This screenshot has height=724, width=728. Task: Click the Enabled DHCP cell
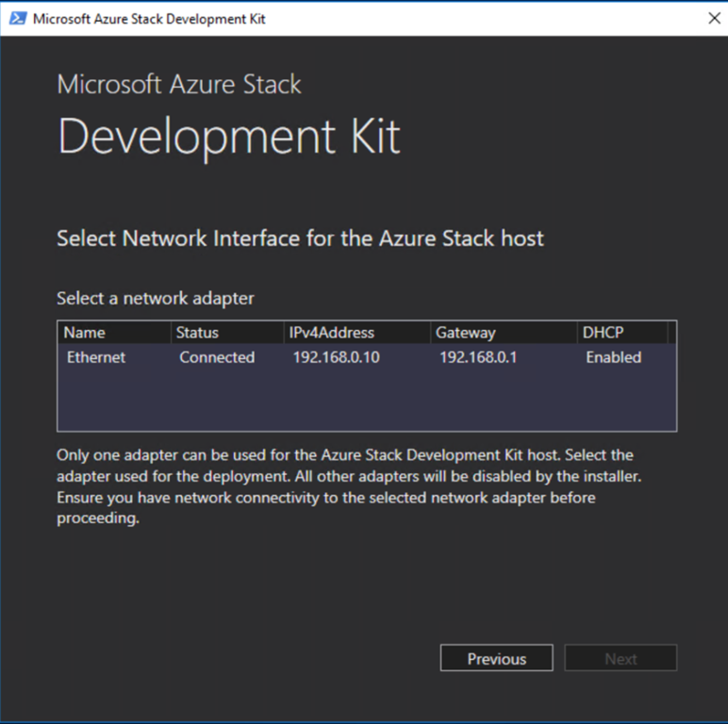point(613,357)
